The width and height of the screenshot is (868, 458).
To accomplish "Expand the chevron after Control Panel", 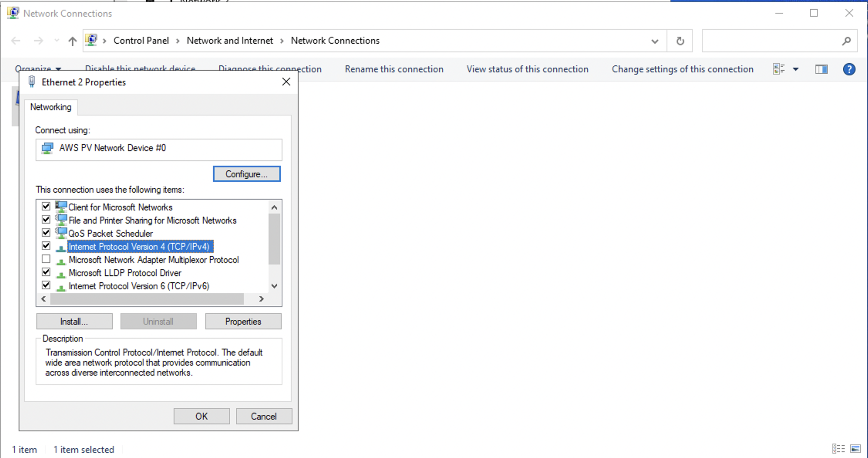I will click(x=178, y=41).
